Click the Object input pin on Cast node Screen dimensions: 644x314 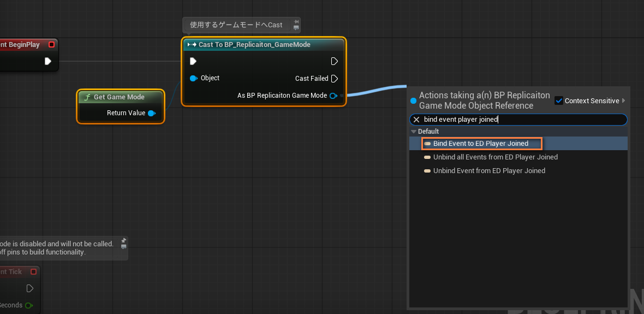tap(193, 78)
